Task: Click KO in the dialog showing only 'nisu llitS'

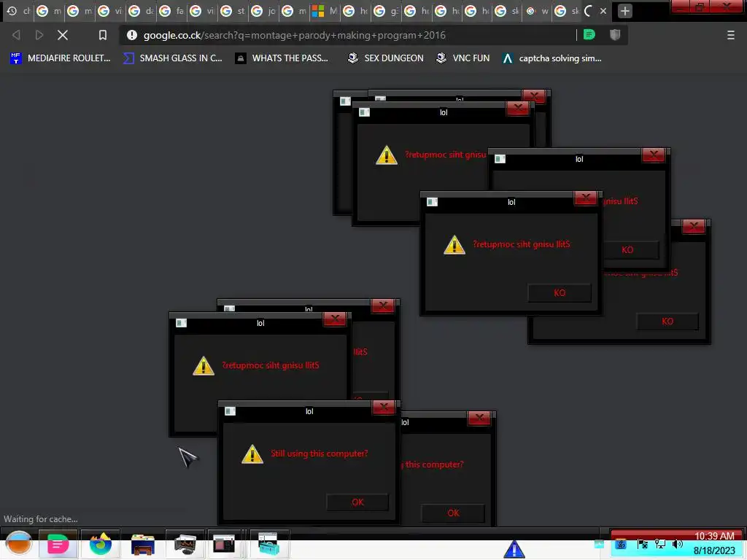Action: 627,249
